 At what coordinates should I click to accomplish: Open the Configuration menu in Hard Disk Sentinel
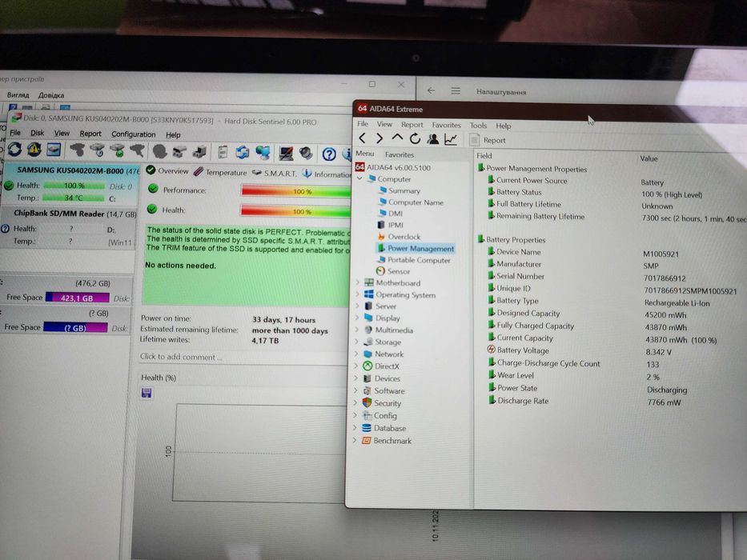coord(134,134)
